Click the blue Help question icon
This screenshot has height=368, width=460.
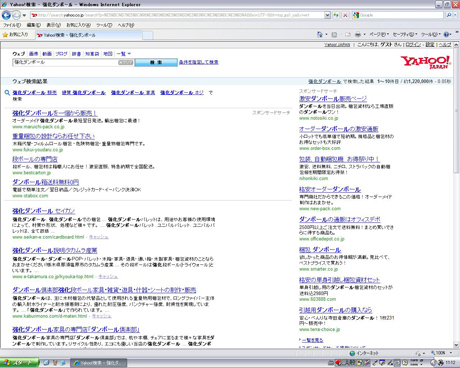[x=447, y=34]
